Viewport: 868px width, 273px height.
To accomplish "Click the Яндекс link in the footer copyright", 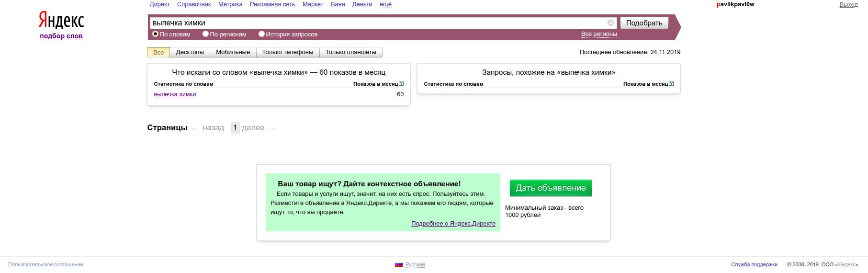I will [x=847, y=264].
